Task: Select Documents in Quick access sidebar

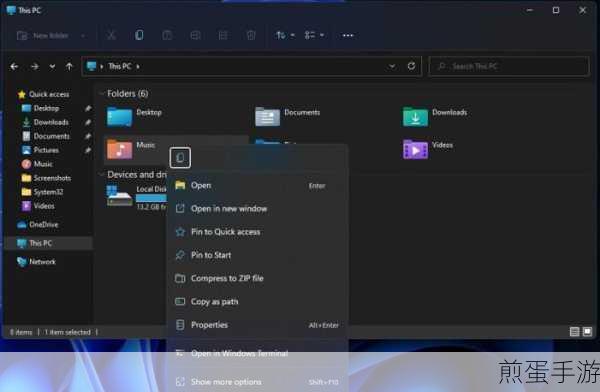Action: click(x=51, y=136)
